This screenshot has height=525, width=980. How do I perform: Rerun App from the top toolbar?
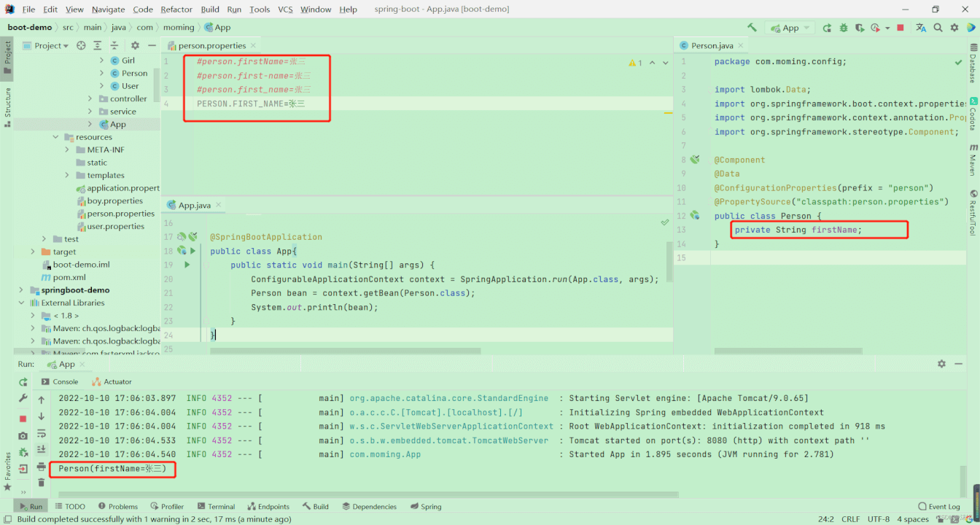tap(827, 28)
